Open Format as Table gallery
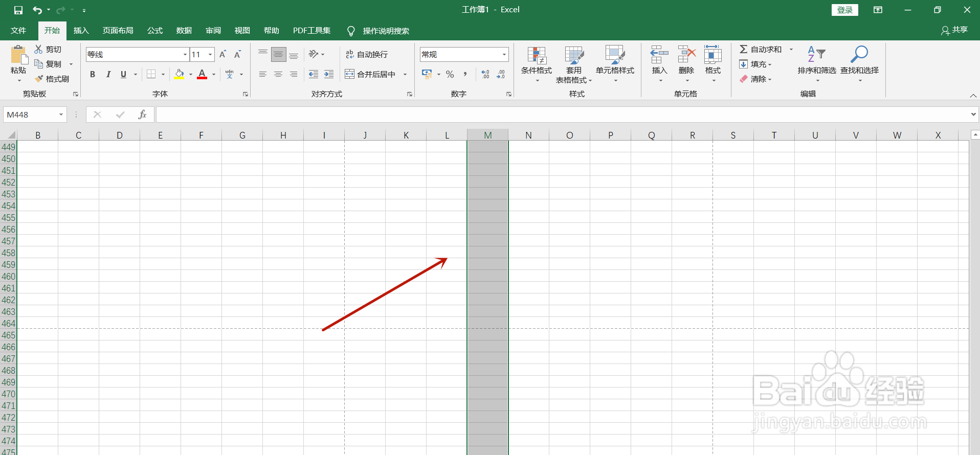The image size is (980, 455). 574,64
